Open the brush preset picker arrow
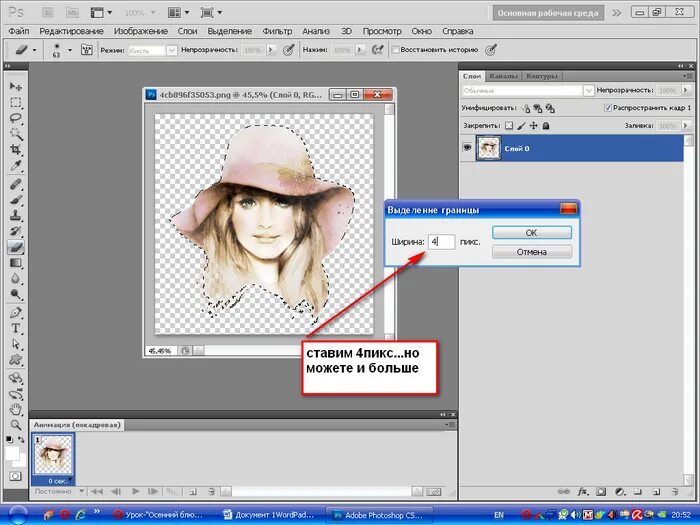Screen dimensions: 700x525 [70, 50]
